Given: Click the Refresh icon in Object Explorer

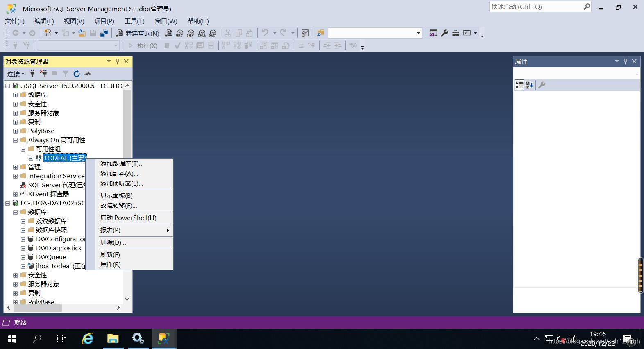Looking at the screenshot, I should pyautogui.click(x=77, y=73).
